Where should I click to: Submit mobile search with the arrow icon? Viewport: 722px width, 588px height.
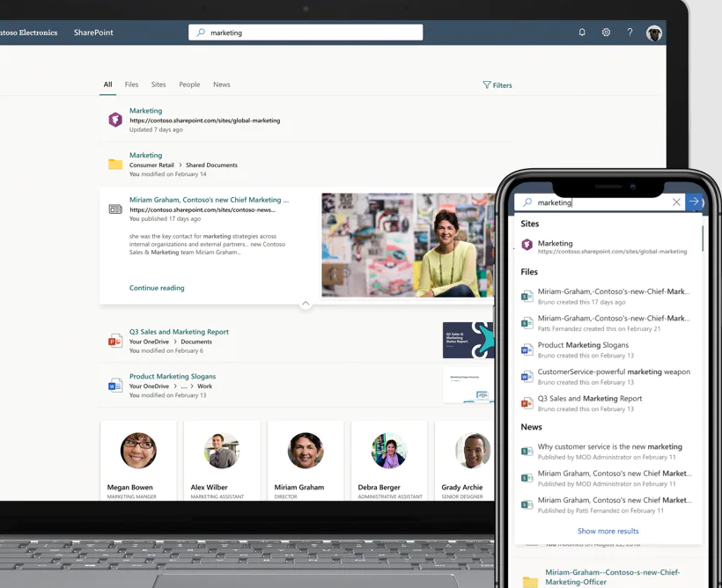695,202
